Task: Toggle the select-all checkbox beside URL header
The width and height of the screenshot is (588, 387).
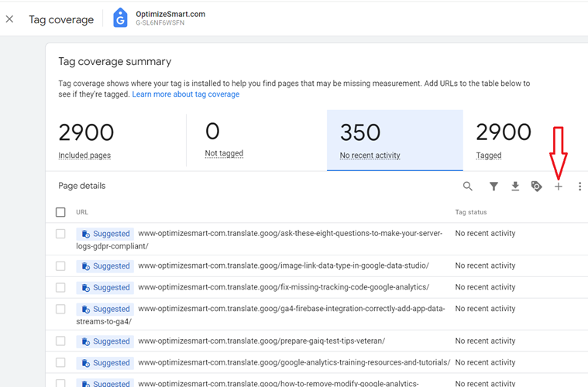Action: coord(60,212)
